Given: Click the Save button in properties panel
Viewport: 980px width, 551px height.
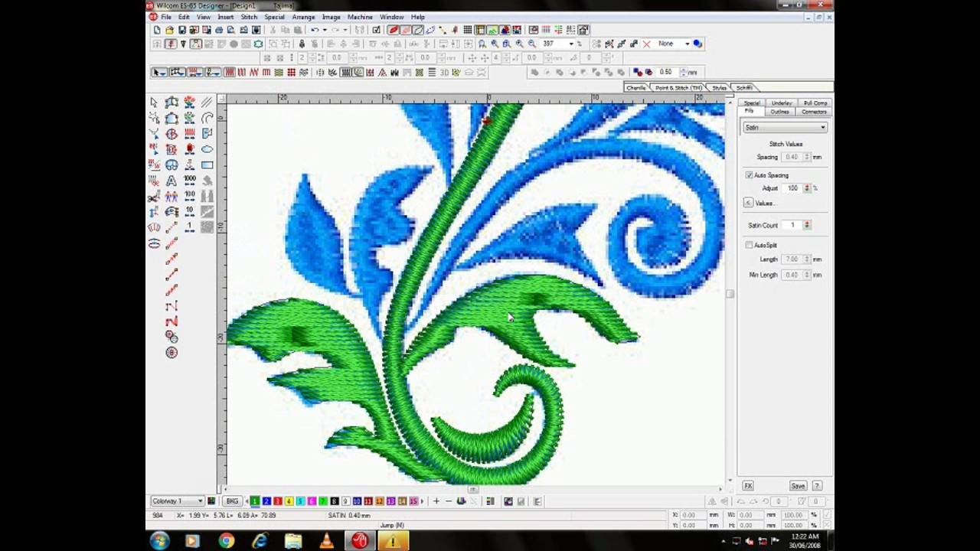Looking at the screenshot, I should tap(798, 486).
